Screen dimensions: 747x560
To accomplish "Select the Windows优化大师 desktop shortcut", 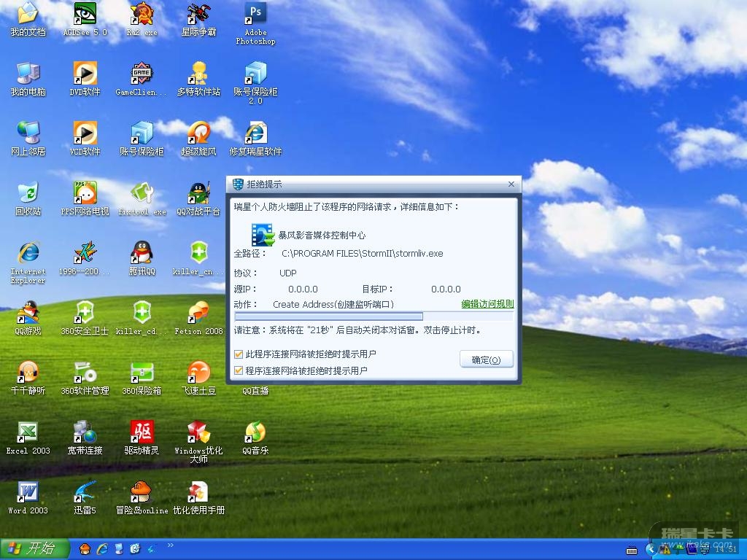I will [x=198, y=442].
